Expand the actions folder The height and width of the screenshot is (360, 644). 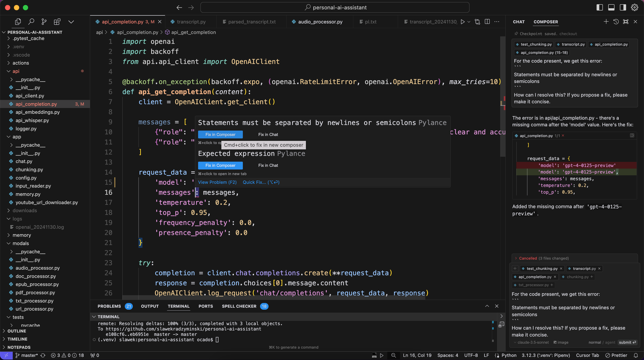[x=45, y=63]
